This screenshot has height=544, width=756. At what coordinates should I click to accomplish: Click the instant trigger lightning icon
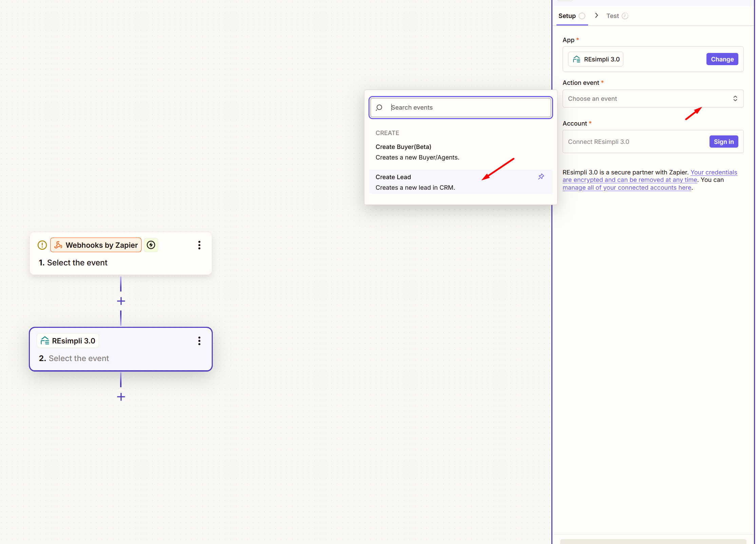pyautogui.click(x=151, y=245)
